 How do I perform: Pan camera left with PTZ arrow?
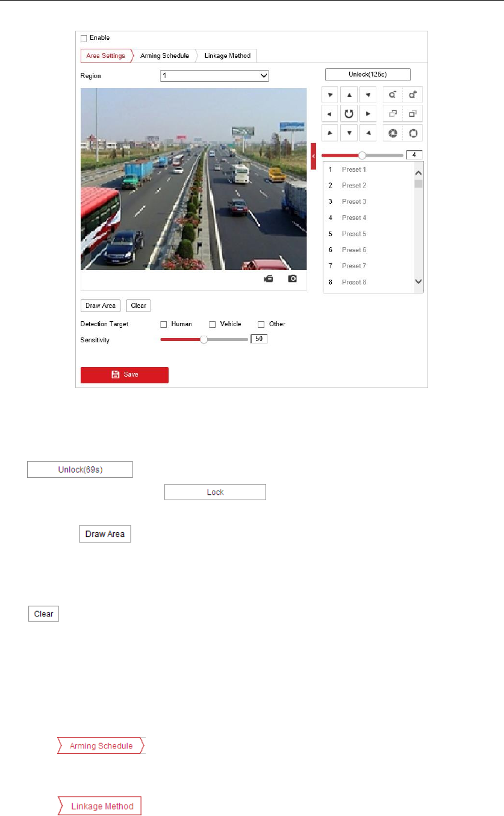pyautogui.click(x=330, y=113)
